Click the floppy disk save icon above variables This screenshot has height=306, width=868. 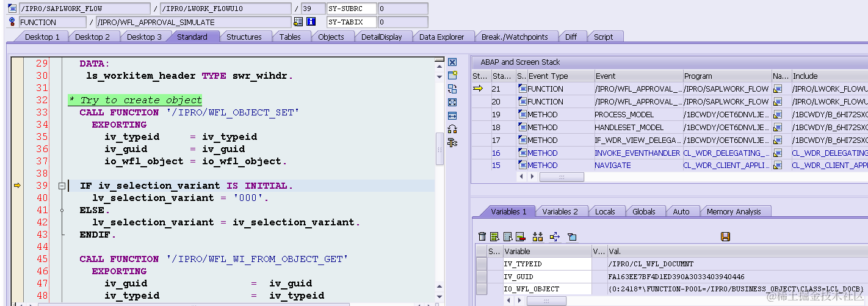click(x=726, y=236)
